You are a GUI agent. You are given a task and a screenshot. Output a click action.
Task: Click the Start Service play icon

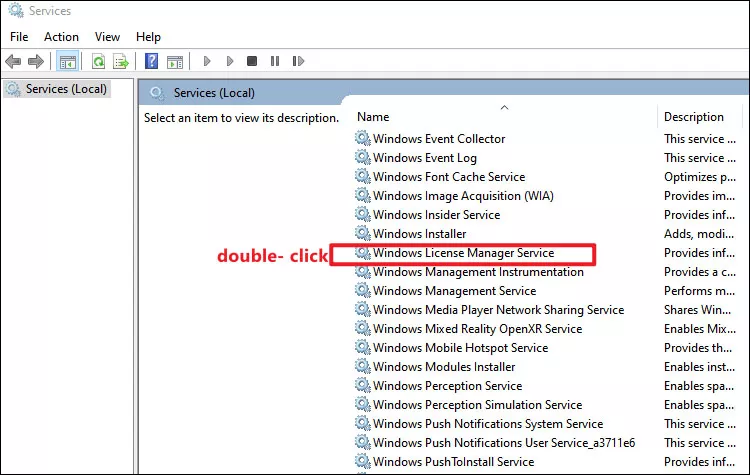[x=207, y=61]
